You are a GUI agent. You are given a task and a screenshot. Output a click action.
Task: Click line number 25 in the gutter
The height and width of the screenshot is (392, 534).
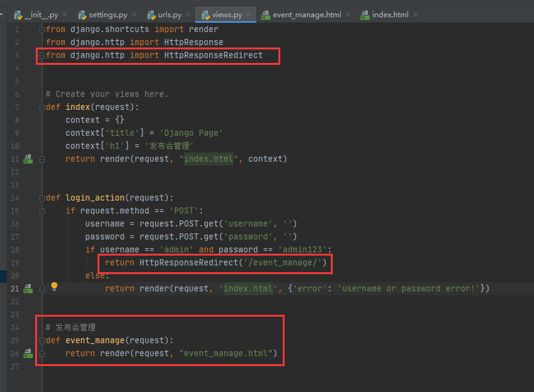[15, 340]
